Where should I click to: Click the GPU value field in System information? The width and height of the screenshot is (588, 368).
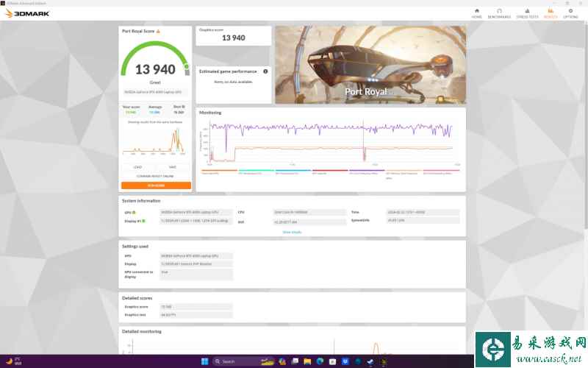pyautogui.click(x=196, y=212)
